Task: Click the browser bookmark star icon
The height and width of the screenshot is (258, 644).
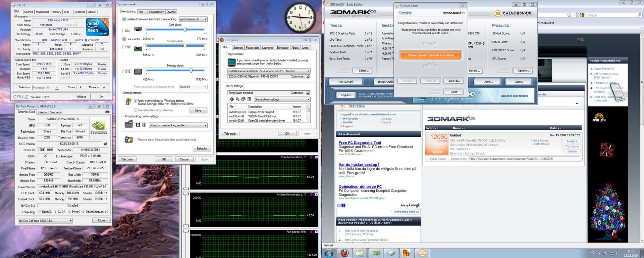Action: [x=569, y=15]
